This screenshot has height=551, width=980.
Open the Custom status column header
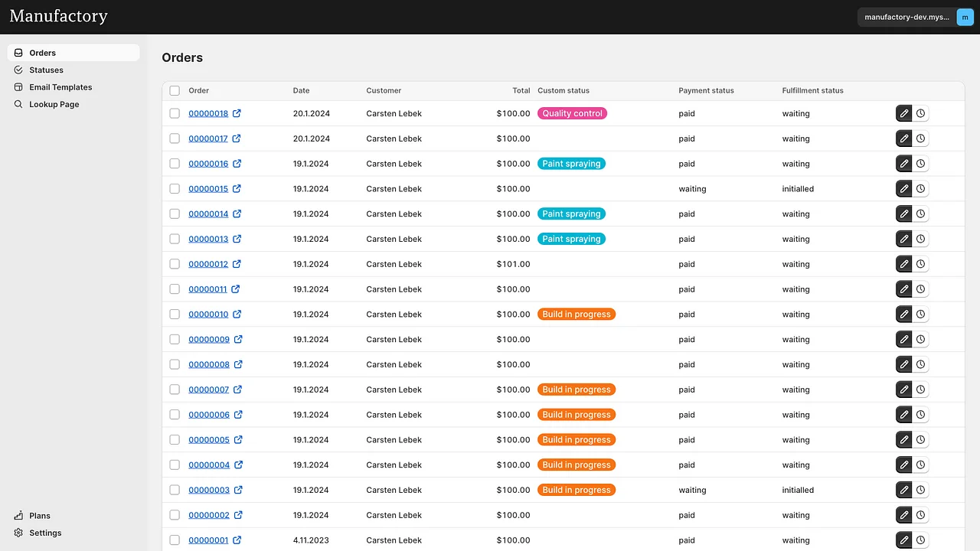(x=563, y=90)
